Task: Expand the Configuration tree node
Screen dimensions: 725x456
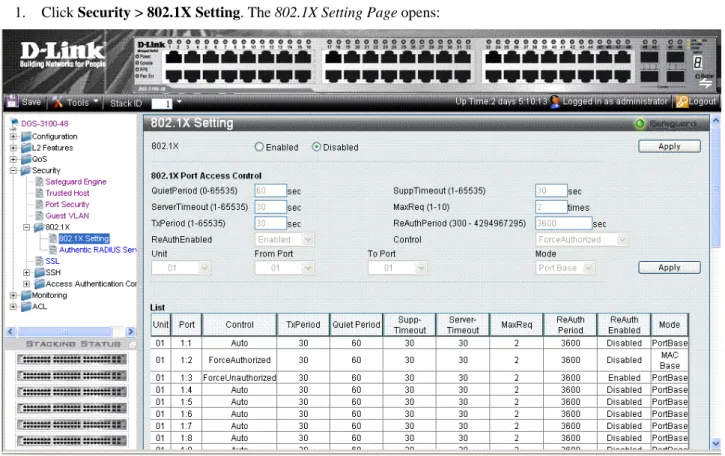Action: (x=13, y=136)
